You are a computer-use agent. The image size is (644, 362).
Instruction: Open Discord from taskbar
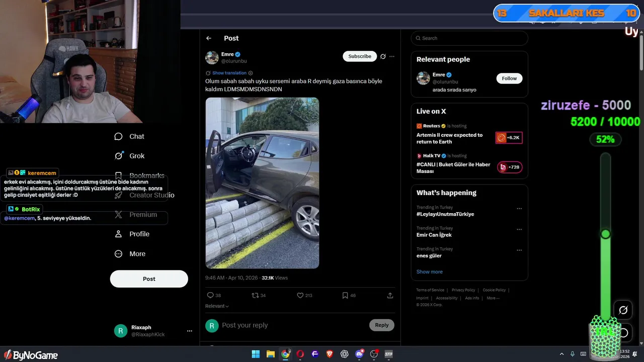[x=359, y=354]
